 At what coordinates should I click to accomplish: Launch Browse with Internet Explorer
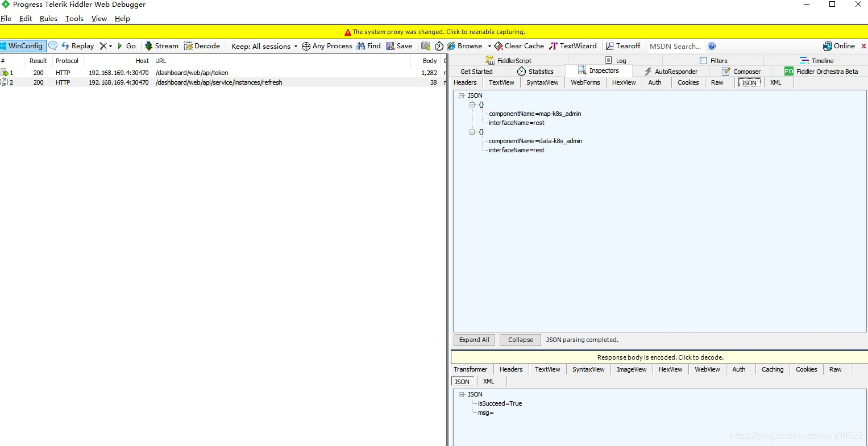pos(464,46)
